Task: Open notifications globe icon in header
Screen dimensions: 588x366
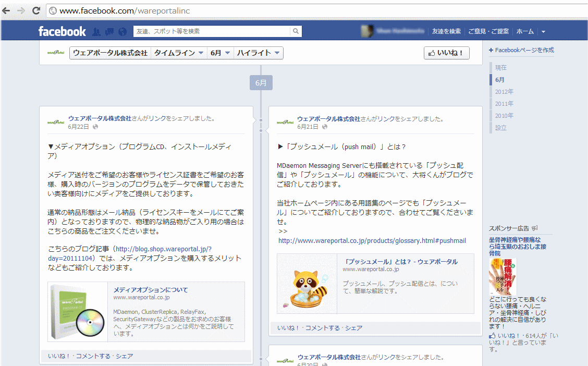Action: point(123,32)
